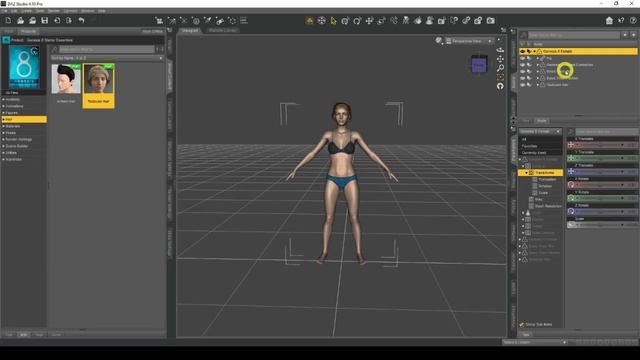
Task: Click the Render camera icon in toolbar
Action: (490, 20)
